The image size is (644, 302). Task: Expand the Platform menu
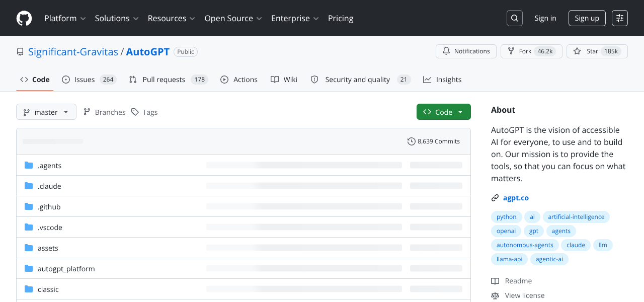tap(65, 18)
